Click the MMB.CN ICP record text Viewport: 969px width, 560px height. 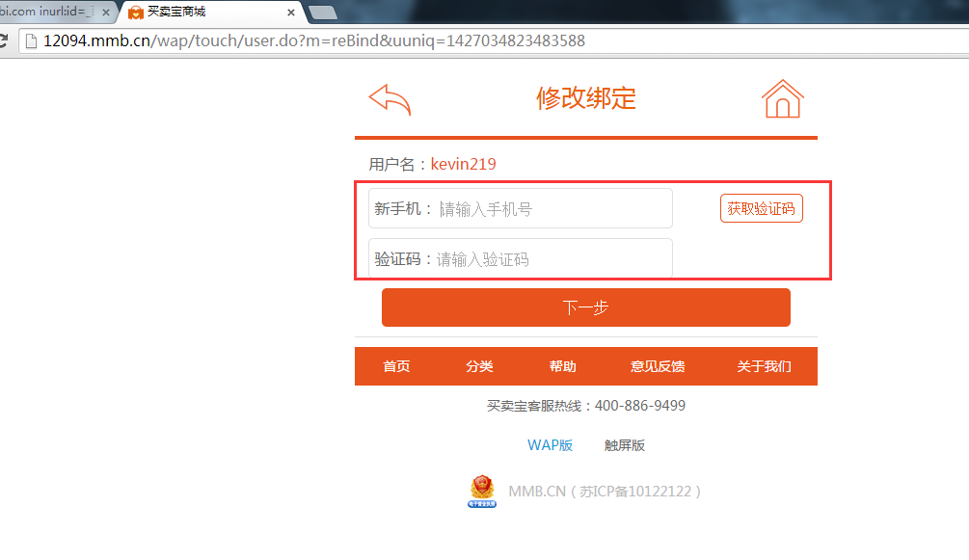[605, 492]
